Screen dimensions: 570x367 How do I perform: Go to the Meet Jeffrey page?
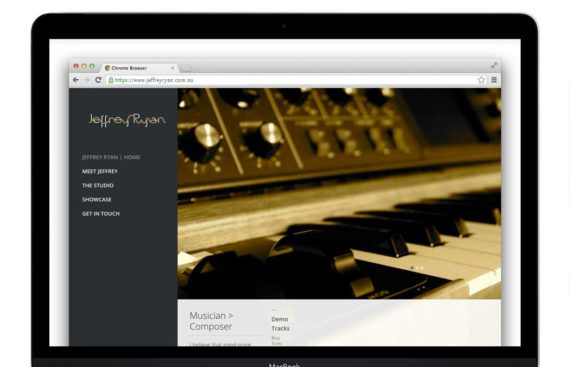pyautogui.click(x=100, y=171)
